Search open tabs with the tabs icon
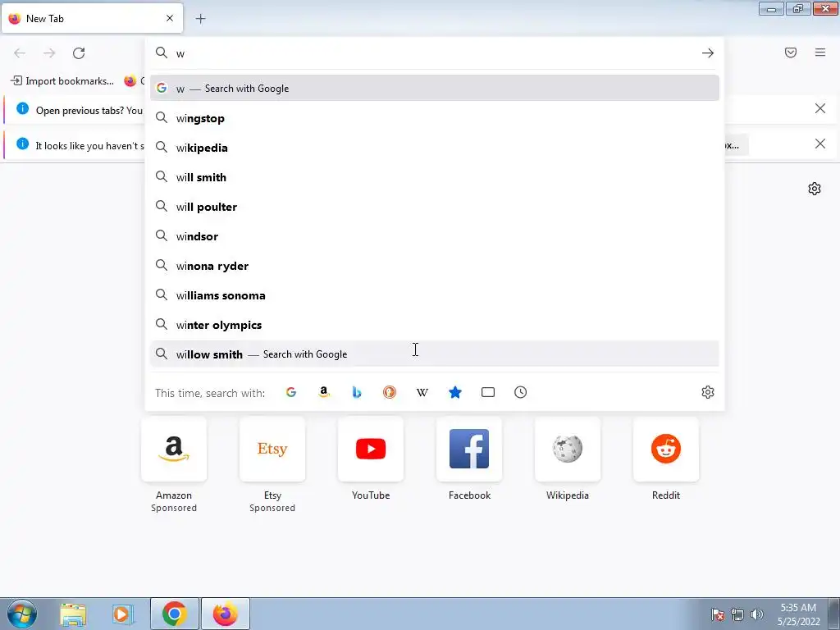840x630 pixels. [488, 392]
